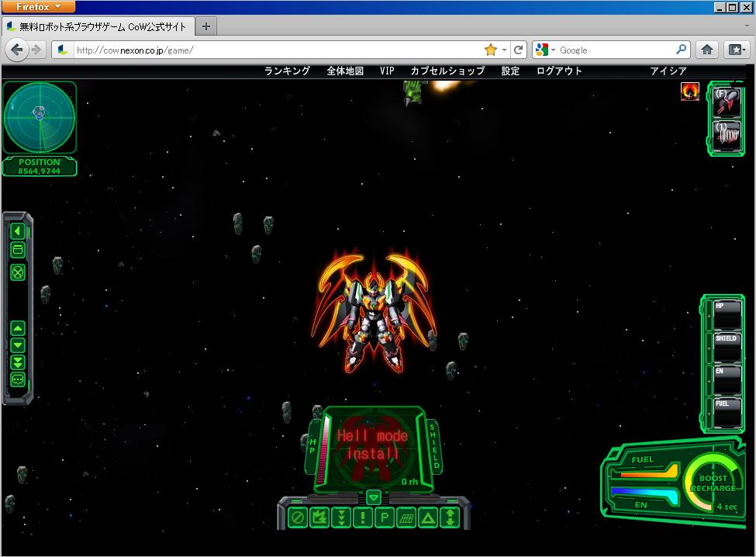Collapse the status panel with down-triangle button
Image resolution: width=756 pixels, height=557 pixels.
click(374, 496)
